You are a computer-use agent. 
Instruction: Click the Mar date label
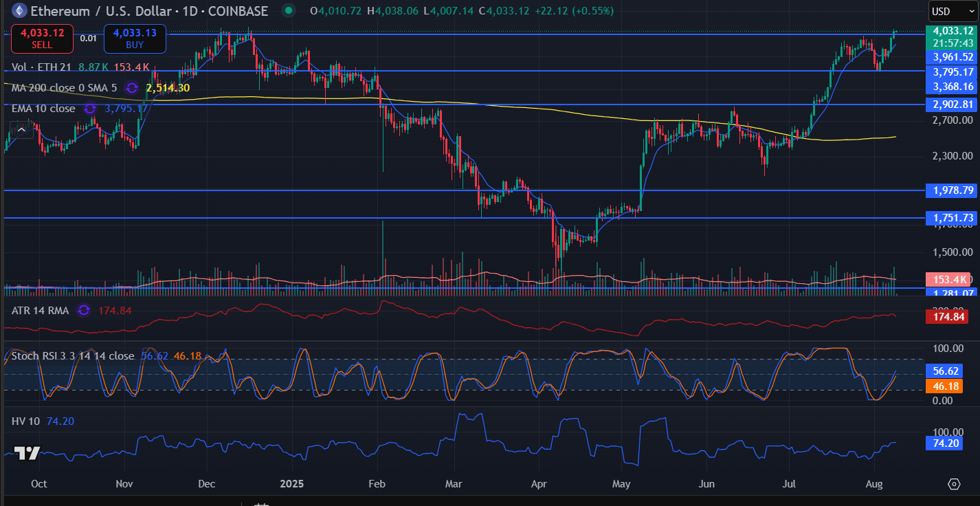[454, 484]
